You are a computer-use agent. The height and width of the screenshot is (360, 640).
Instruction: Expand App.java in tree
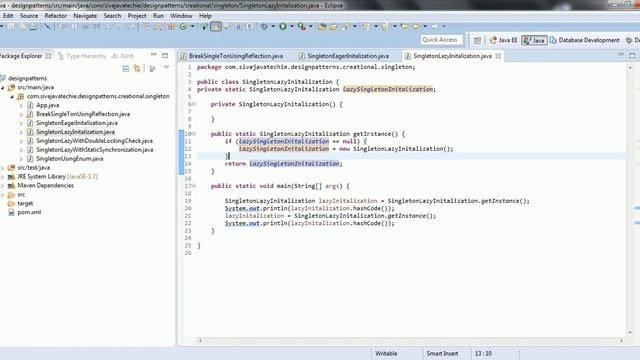tap(21, 105)
